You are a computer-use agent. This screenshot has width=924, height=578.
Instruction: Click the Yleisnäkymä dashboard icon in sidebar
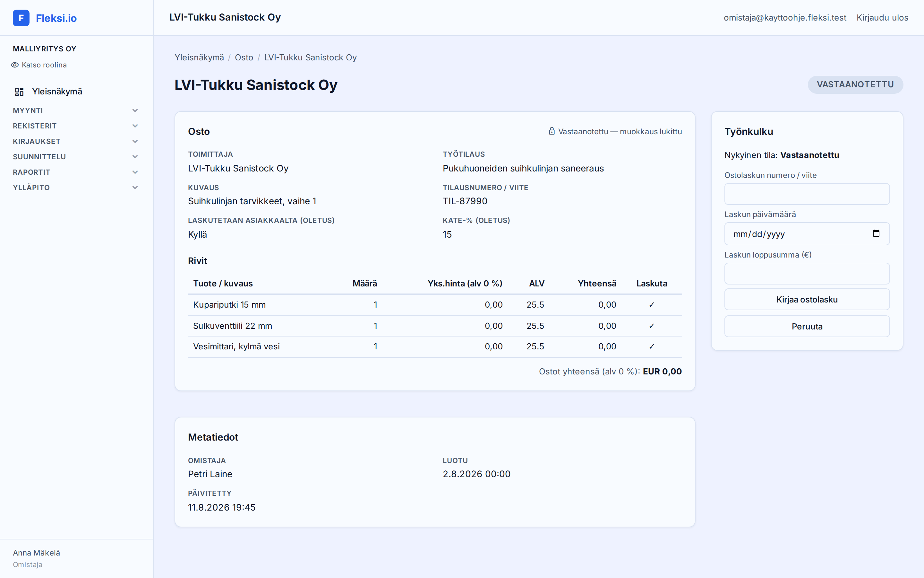tap(19, 92)
